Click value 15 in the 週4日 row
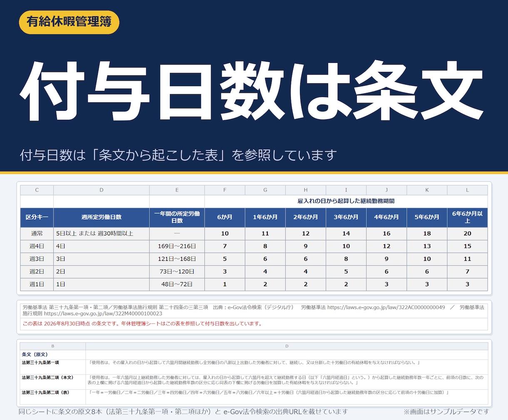 point(467,247)
